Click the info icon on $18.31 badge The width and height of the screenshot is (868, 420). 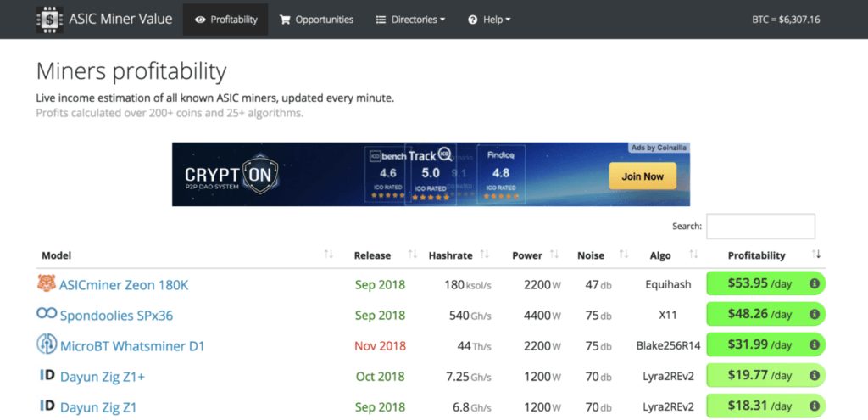(x=815, y=406)
